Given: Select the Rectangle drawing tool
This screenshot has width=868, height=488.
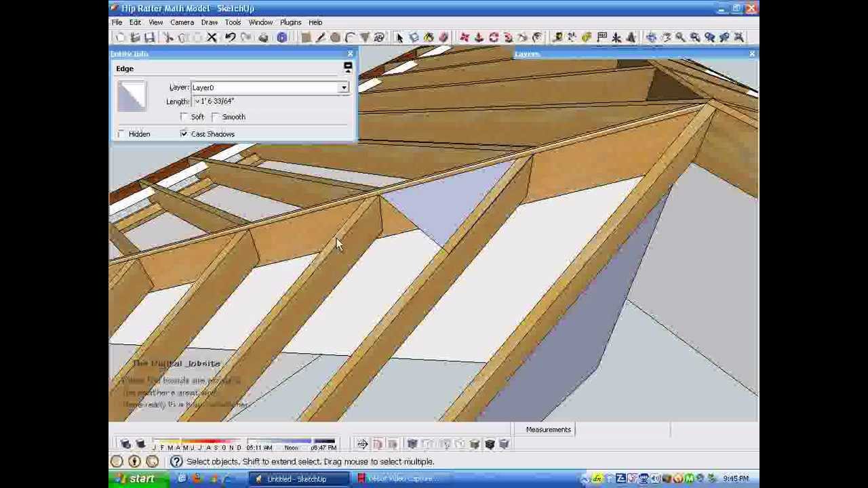Looking at the screenshot, I should click(x=306, y=37).
